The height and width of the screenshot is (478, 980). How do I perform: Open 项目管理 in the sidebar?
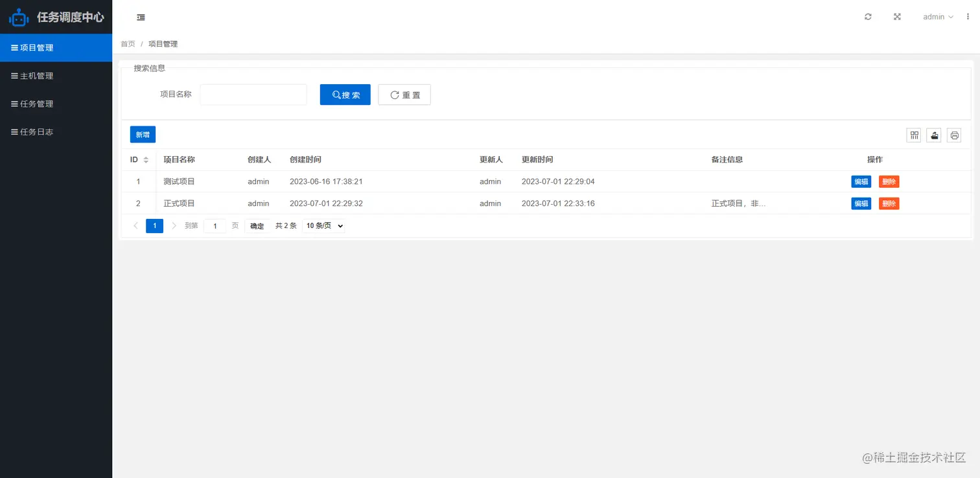[56, 47]
